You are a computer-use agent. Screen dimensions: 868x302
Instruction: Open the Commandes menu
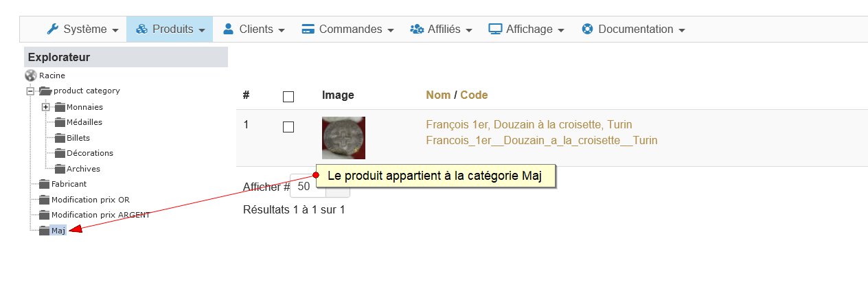click(348, 30)
